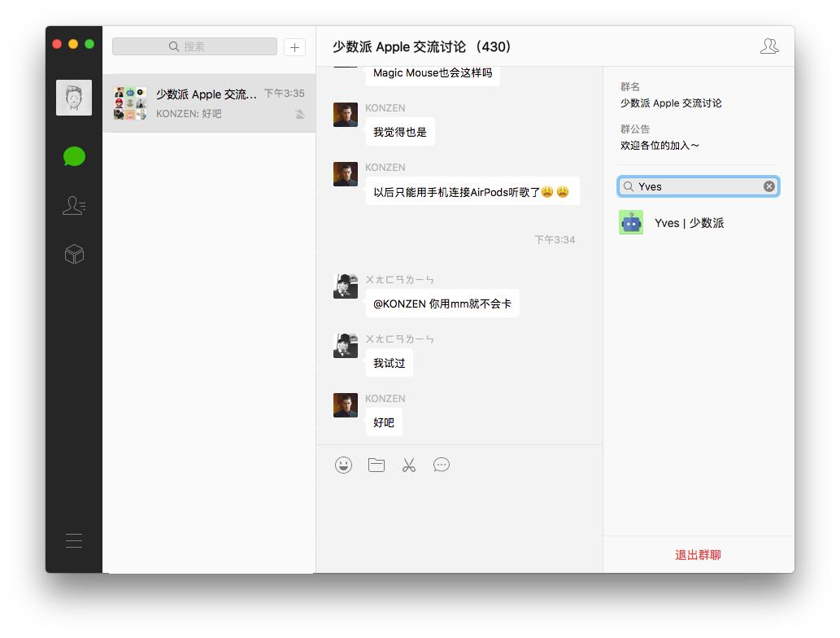Click the message 以后只能用手机连接AirPods听歌了
The height and width of the screenshot is (638, 840).
click(x=472, y=191)
